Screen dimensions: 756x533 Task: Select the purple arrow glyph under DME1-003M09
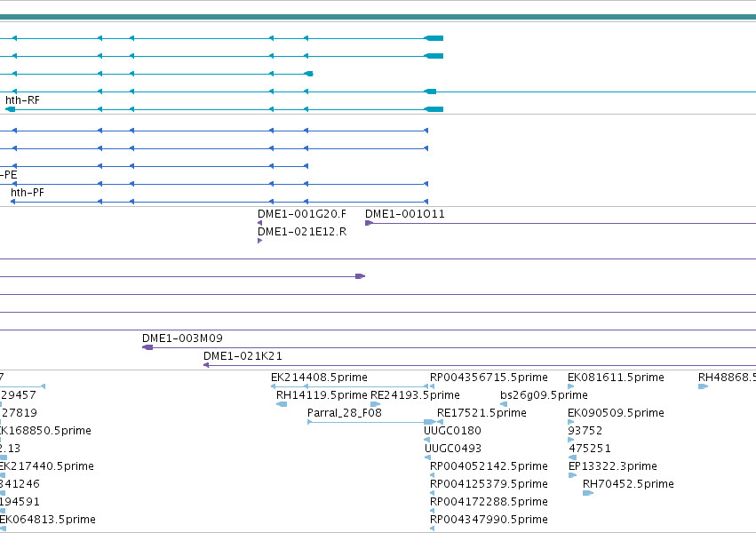[147, 347]
